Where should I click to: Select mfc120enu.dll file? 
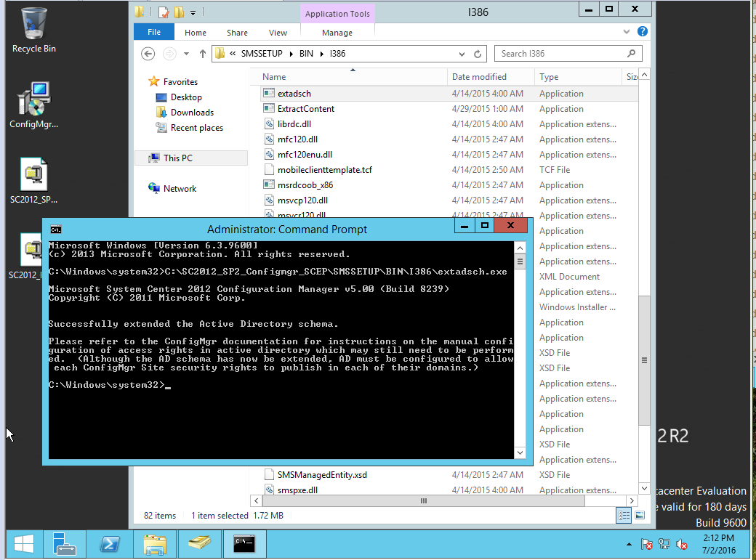point(305,155)
